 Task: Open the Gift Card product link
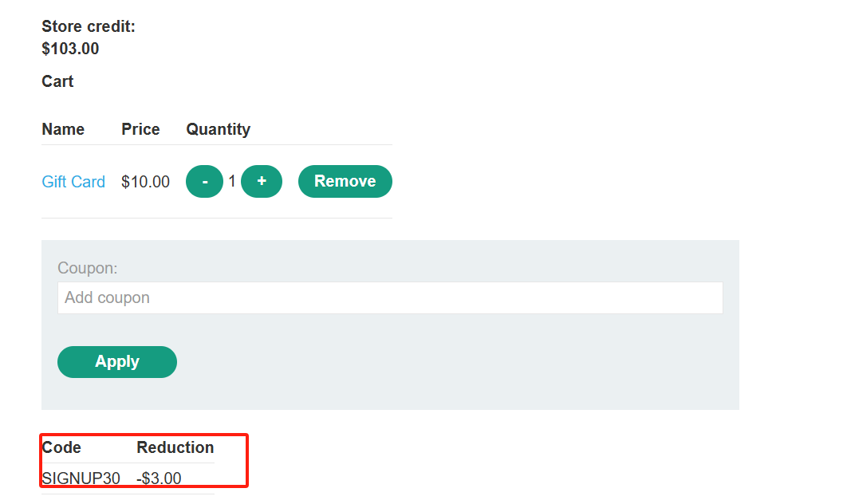[x=73, y=182]
